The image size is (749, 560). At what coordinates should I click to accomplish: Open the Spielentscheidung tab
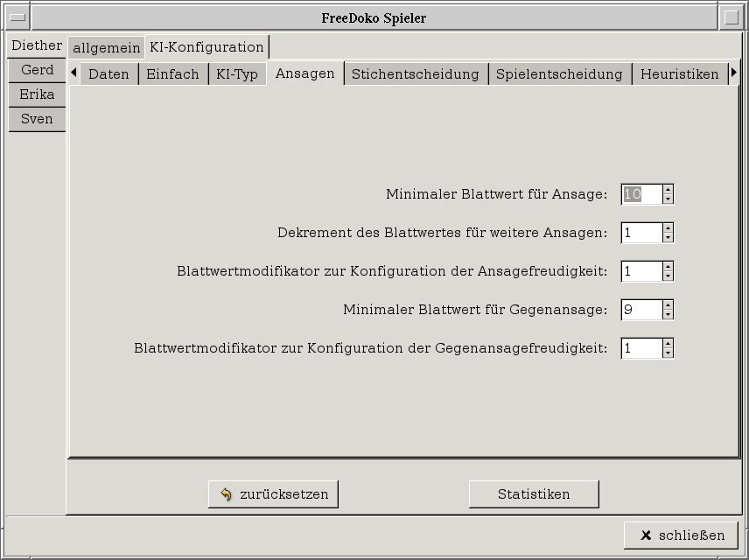[x=559, y=74]
